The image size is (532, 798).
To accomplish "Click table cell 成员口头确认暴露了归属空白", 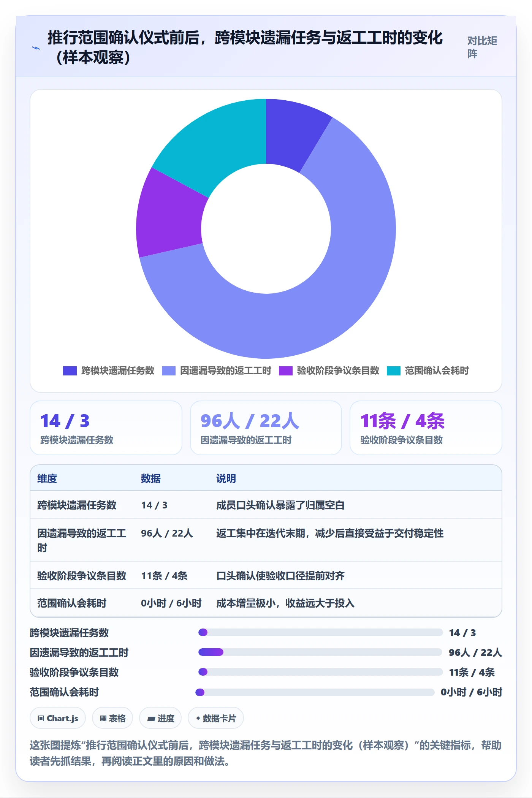I will point(280,505).
